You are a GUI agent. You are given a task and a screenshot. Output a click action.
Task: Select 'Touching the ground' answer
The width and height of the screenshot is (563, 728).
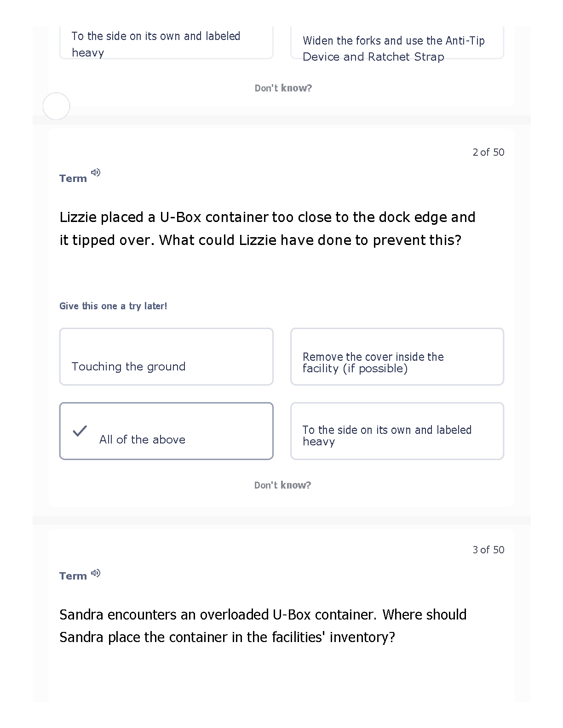coord(167,357)
